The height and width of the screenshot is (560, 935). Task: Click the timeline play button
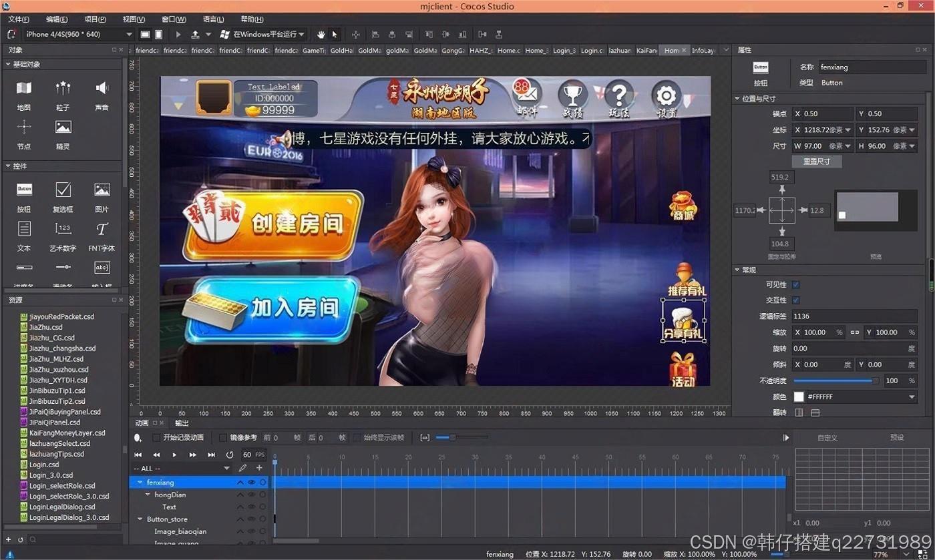(x=174, y=455)
